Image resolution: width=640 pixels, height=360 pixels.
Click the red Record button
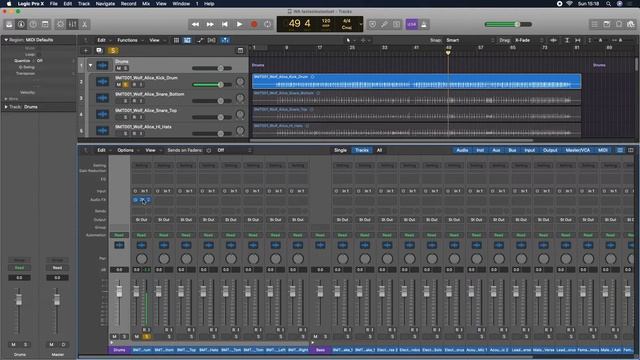click(254, 24)
